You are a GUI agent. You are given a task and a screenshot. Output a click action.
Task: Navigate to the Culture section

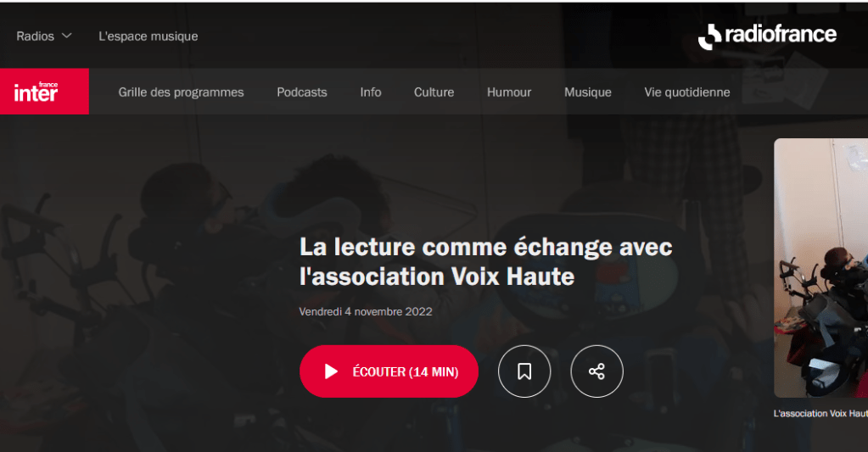point(434,92)
